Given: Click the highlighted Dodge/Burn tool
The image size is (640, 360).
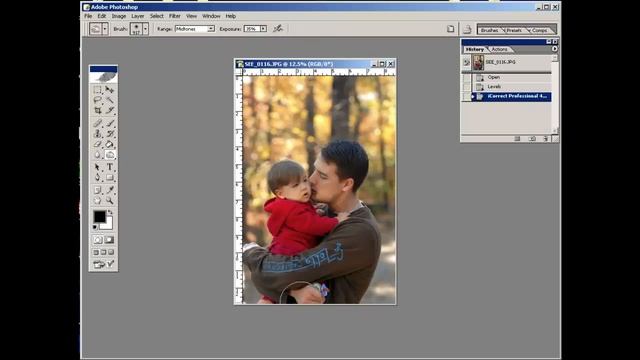Looking at the screenshot, I should [110, 155].
